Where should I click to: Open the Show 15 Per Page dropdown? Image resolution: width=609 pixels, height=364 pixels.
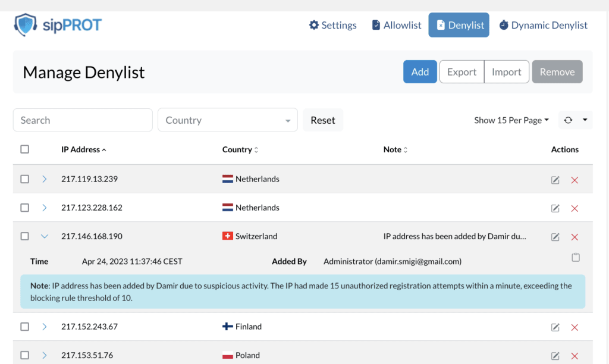click(511, 120)
